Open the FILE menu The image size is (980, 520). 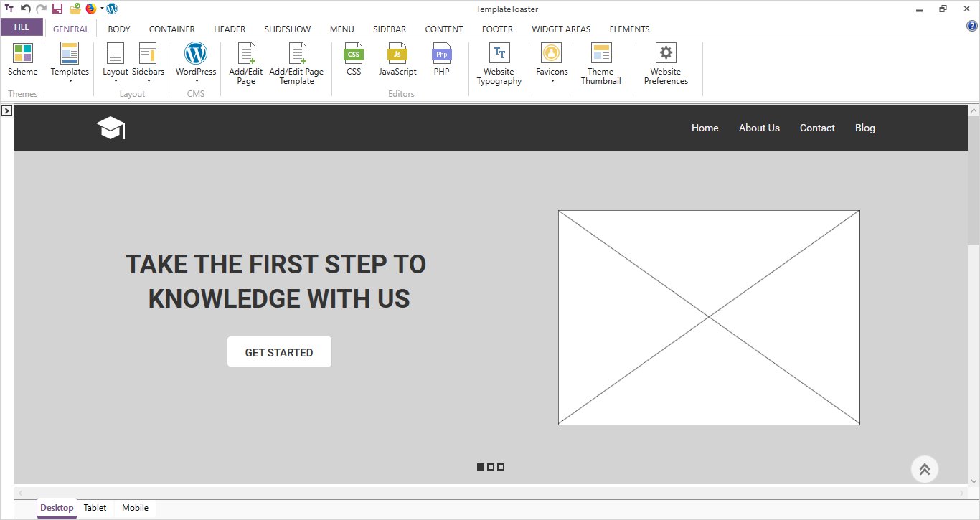click(22, 27)
